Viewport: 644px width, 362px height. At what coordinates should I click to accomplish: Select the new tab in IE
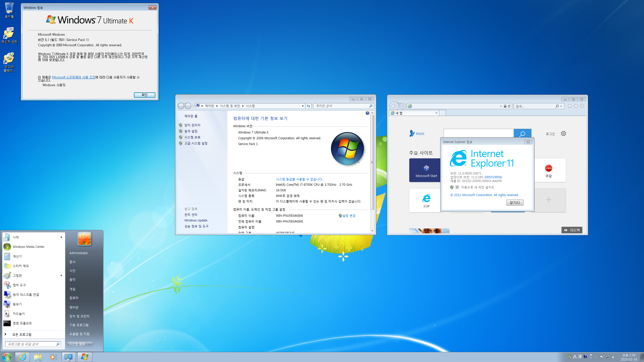pyautogui.click(x=414, y=113)
